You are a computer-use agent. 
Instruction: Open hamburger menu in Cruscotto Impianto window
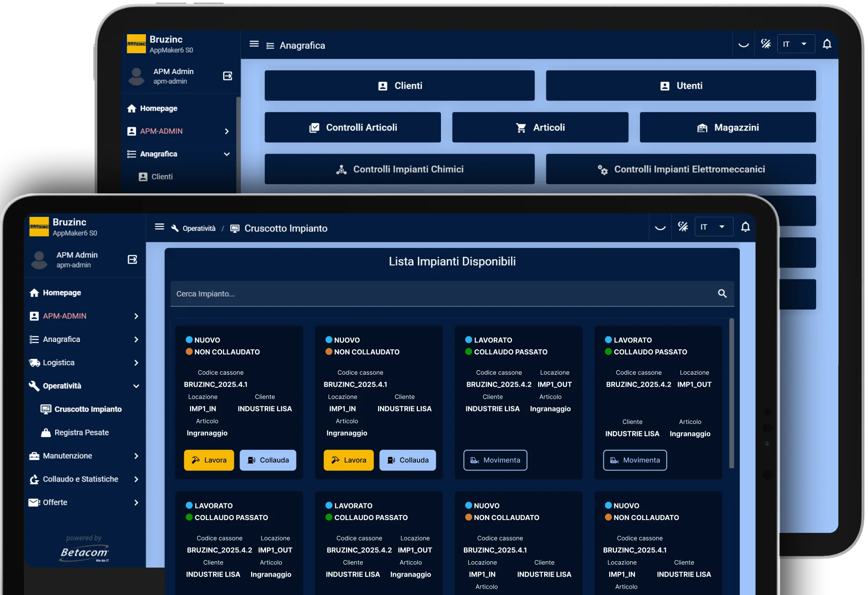pyautogui.click(x=160, y=227)
